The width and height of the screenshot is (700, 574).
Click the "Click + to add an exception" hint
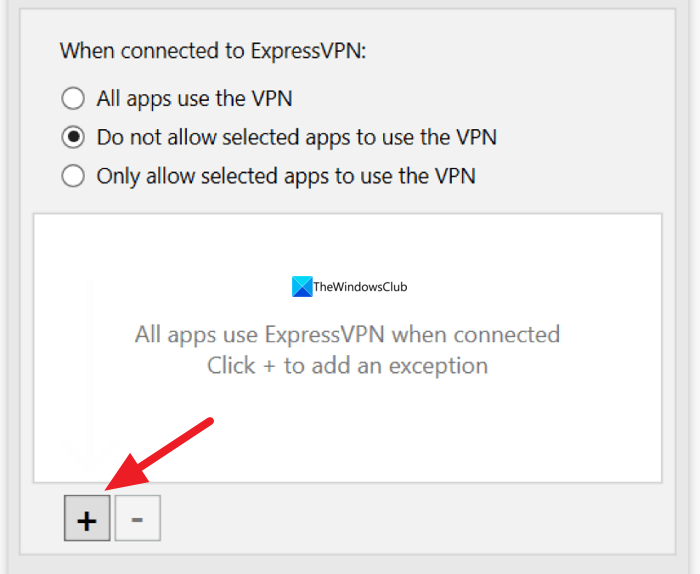pos(347,366)
